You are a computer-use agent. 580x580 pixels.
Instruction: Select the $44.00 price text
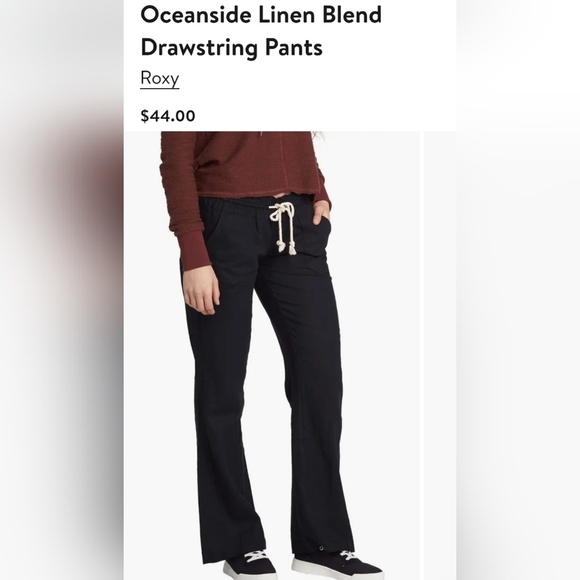168,116
